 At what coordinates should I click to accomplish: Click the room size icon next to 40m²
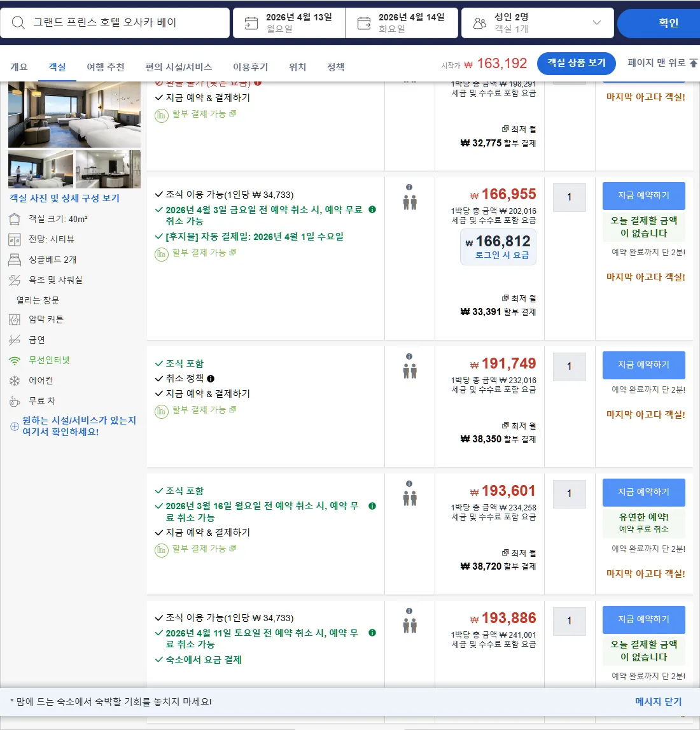click(15, 219)
